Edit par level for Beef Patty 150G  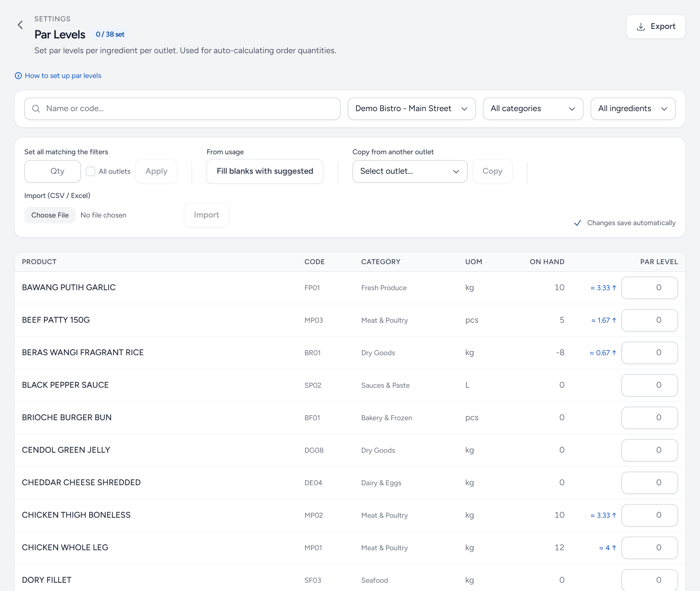(x=649, y=320)
